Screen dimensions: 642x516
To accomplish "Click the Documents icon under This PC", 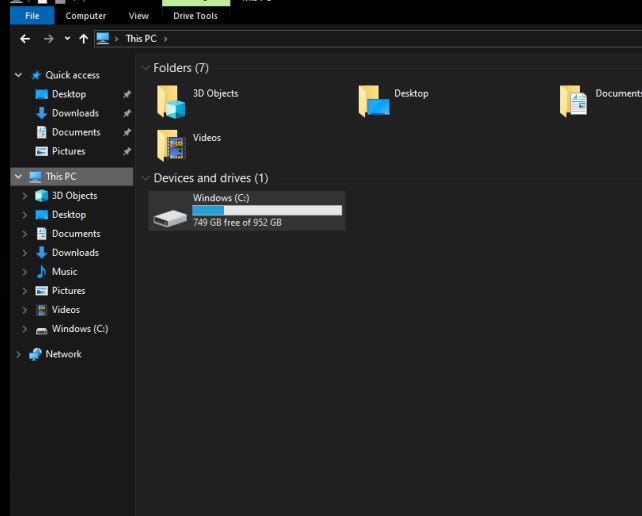I will 41,234.
